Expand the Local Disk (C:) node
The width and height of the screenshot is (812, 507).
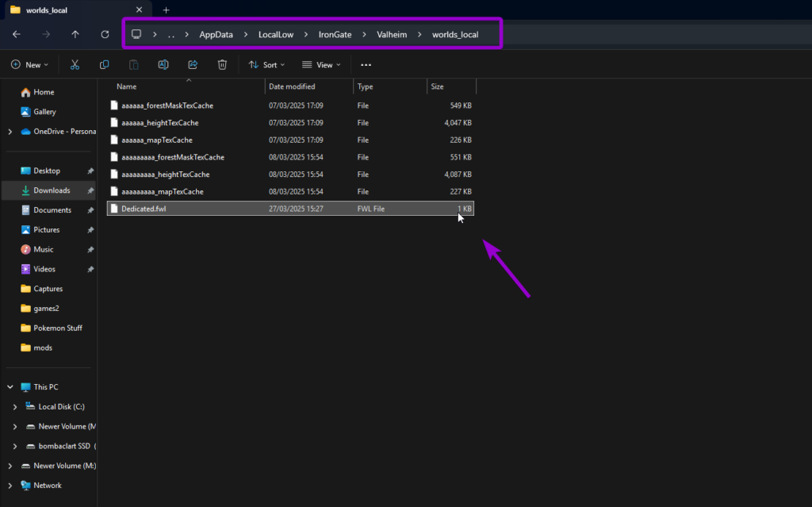pyautogui.click(x=15, y=407)
